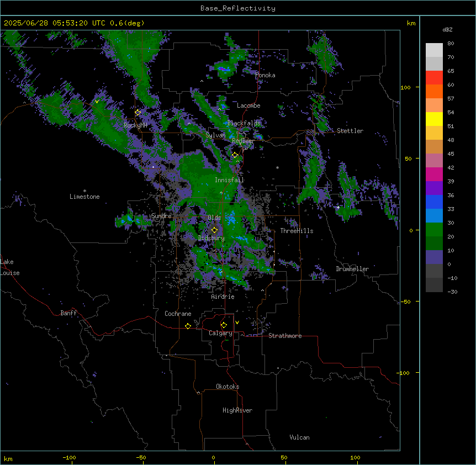Click the Okotoks town label

228,387
